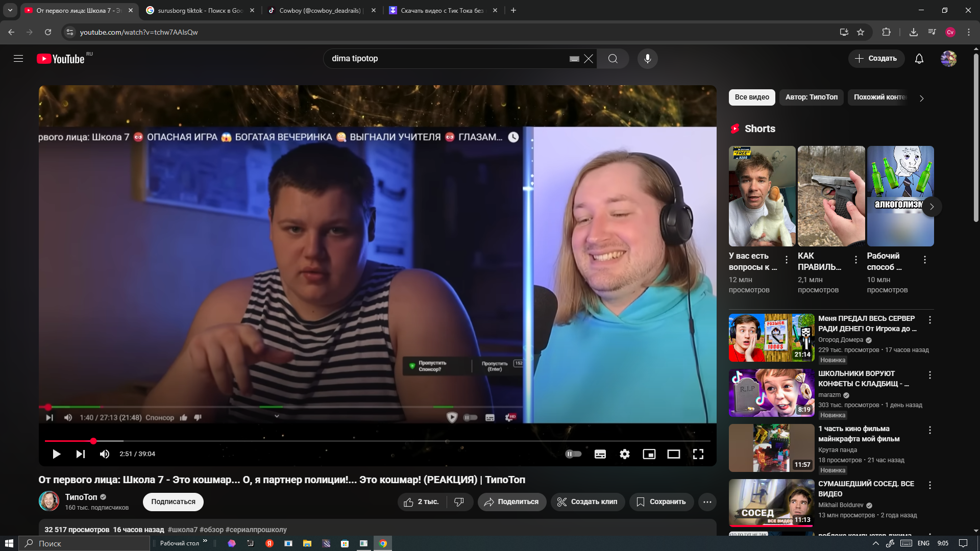Save video with Сохранить

[x=661, y=502]
